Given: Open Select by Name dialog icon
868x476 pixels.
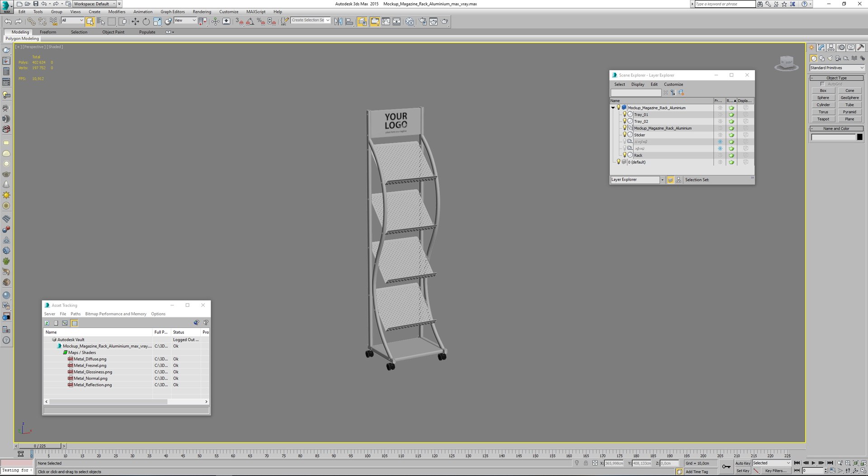Looking at the screenshot, I should point(100,21).
